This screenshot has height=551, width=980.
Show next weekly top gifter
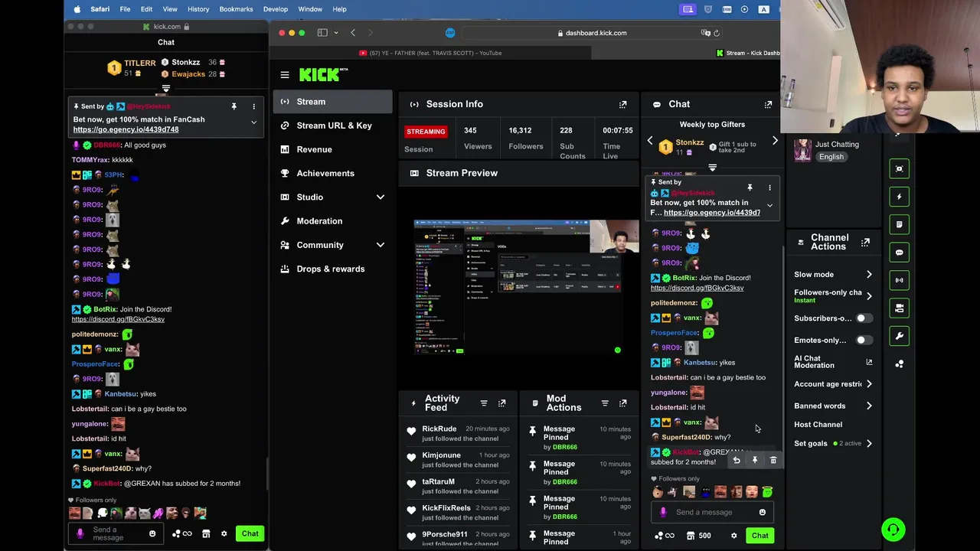[775, 141]
